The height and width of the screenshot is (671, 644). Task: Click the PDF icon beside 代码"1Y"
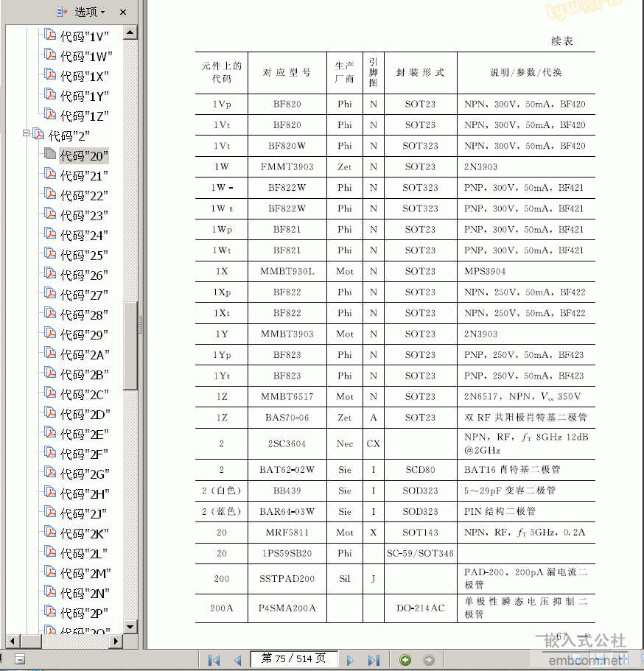point(50,94)
